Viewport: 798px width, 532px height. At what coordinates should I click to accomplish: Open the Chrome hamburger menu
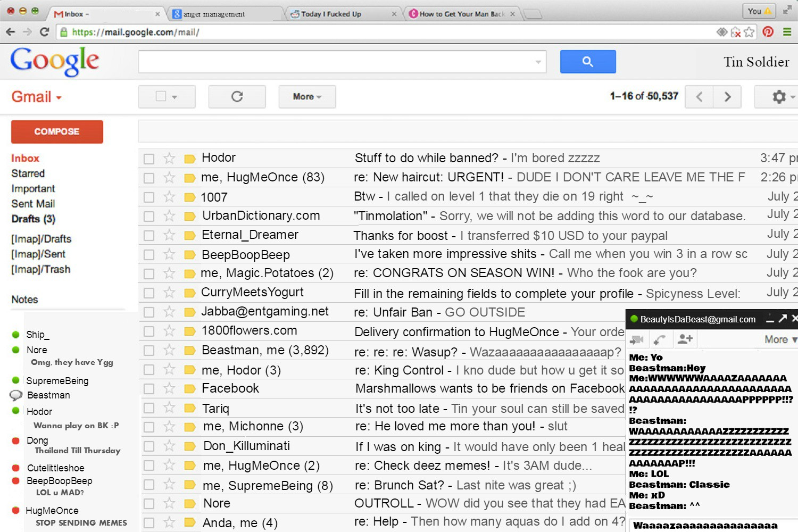(x=787, y=32)
